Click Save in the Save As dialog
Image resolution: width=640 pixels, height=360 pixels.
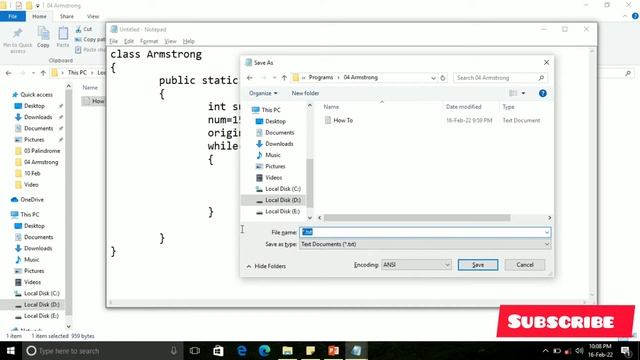(x=478, y=265)
